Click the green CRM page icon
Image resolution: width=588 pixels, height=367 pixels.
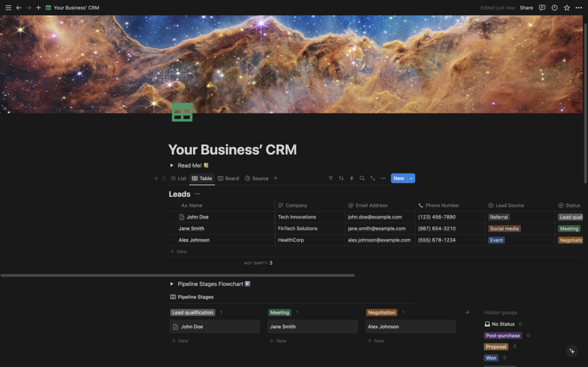182,112
